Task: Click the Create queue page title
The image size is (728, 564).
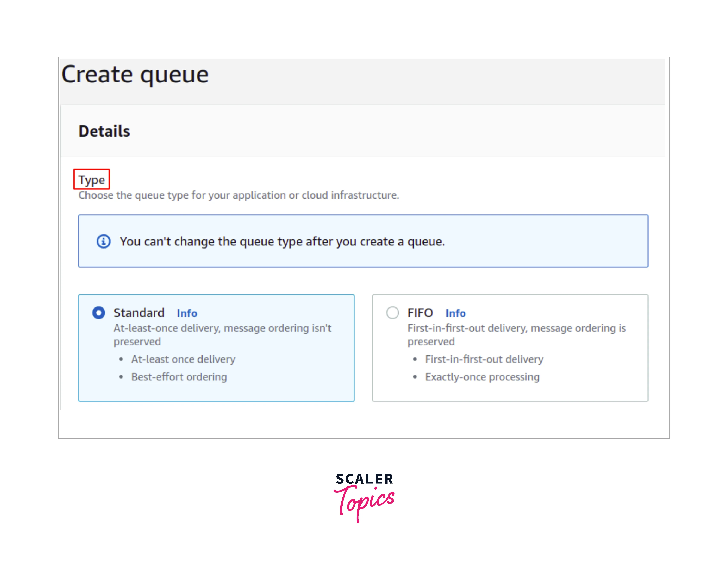Action: pyautogui.click(x=135, y=74)
